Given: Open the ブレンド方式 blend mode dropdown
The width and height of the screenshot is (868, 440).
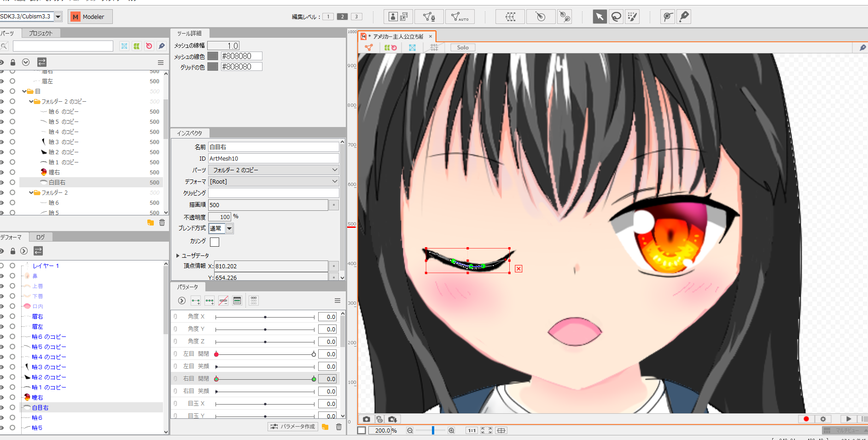Looking at the screenshot, I should coord(229,228).
